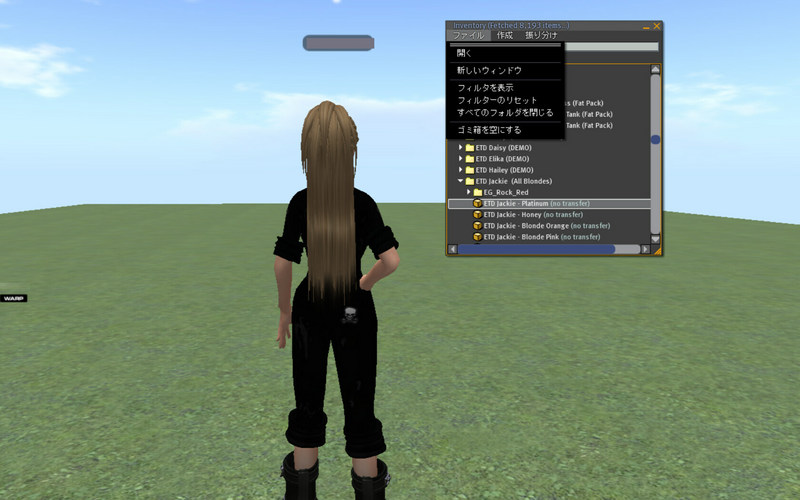Click the WARP label at left edge
The width and height of the screenshot is (800, 500).
(x=13, y=298)
